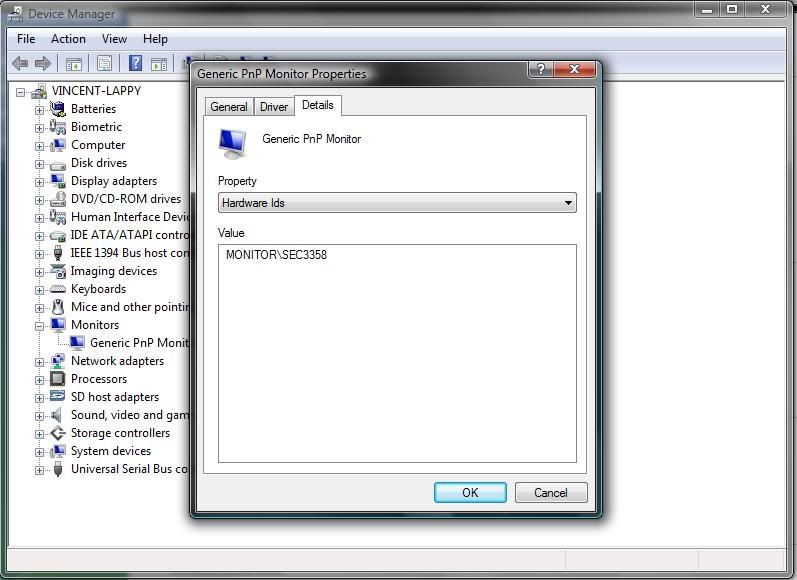Viewport: 797px width, 580px height.
Task: Select the DVD/CD-ROM drives icon
Action: pyautogui.click(x=58, y=199)
